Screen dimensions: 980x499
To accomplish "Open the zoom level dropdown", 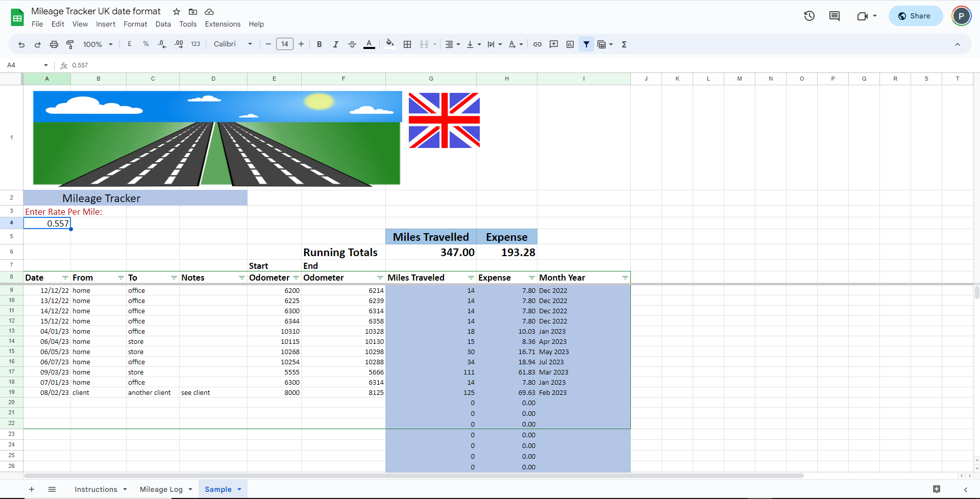I will tap(97, 44).
